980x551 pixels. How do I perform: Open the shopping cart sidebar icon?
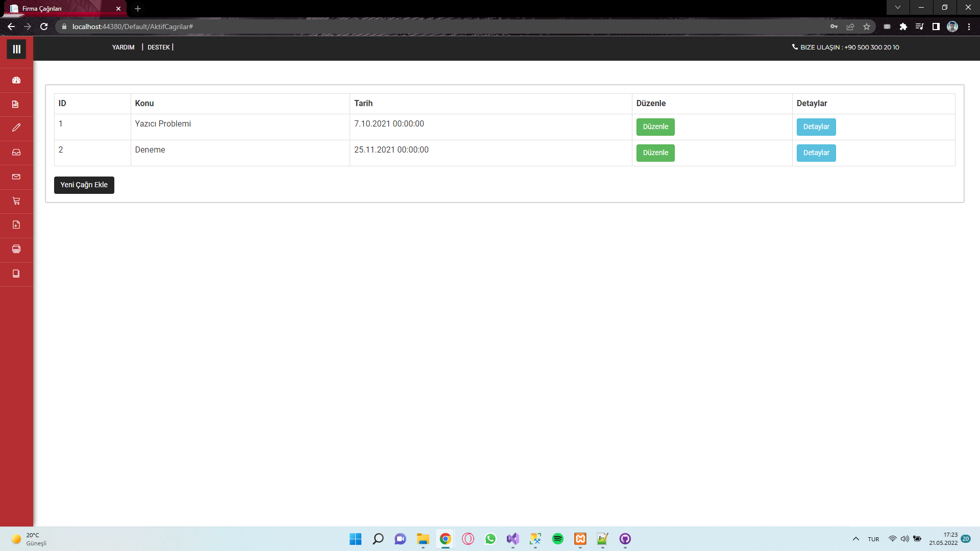click(16, 201)
